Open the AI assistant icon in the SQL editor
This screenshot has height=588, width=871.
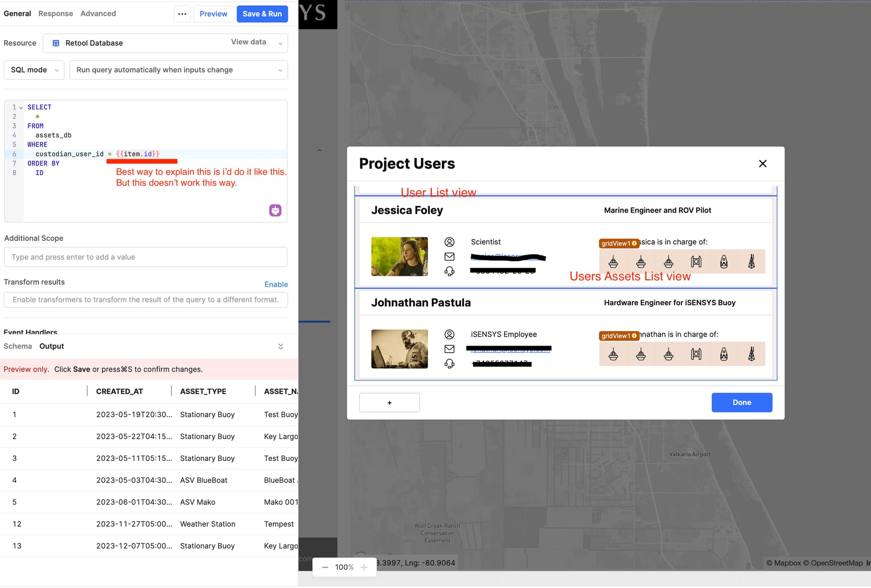pos(275,210)
